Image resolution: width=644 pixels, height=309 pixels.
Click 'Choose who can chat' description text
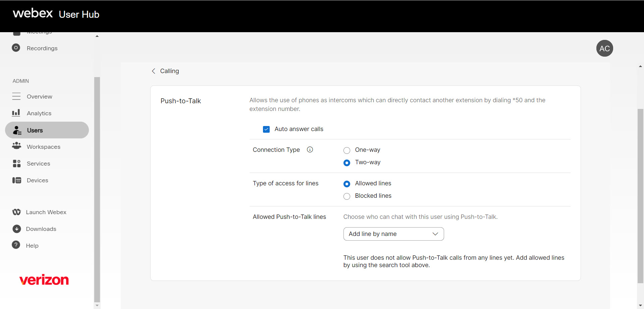(x=421, y=217)
